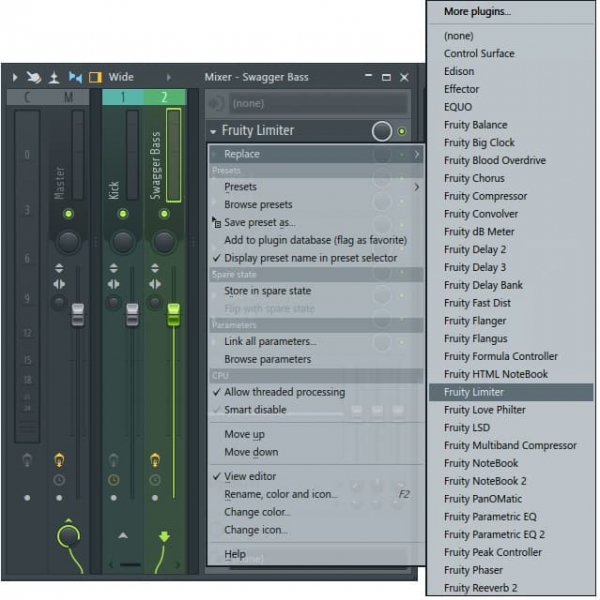Viewport: 600px width, 600px height.
Task: Swap stereo channels on Kick track
Action: pyautogui.click(x=114, y=284)
